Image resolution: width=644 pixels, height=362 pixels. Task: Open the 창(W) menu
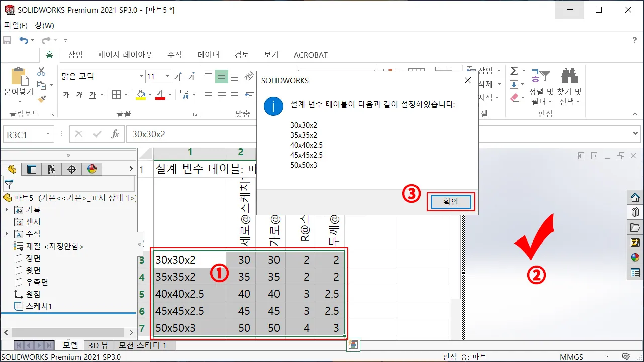point(44,25)
